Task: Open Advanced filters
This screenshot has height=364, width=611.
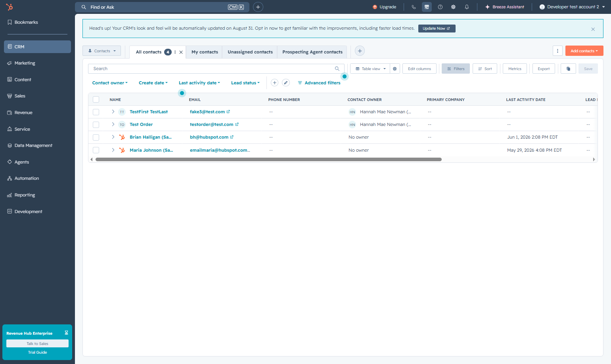Action: coord(319,83)
